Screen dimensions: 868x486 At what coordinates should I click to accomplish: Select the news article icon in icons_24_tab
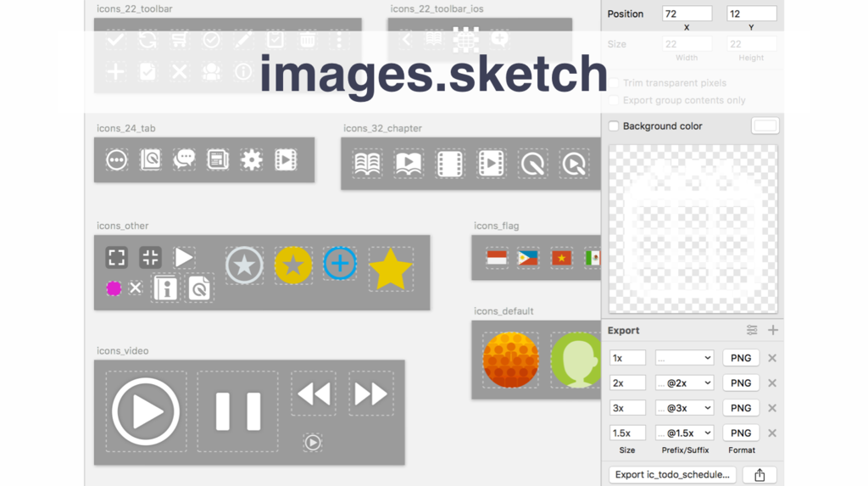(x=218, y=160)
